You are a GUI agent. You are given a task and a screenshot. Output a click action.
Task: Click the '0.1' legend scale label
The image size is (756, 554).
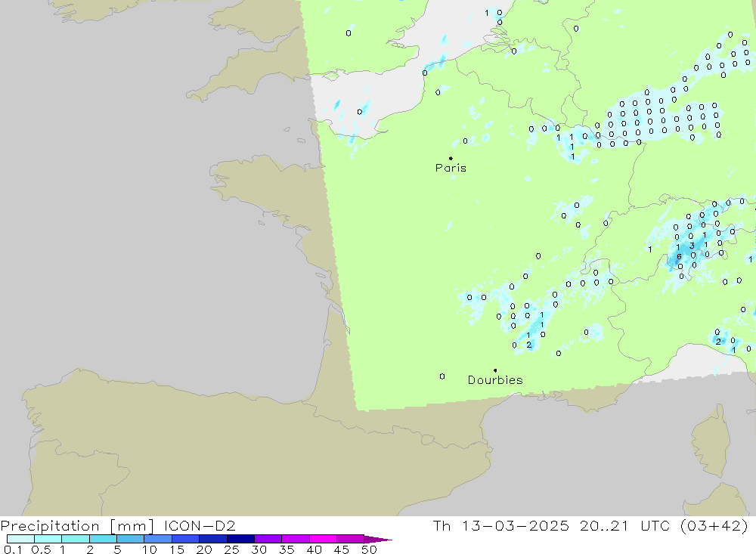pos(13,549)
